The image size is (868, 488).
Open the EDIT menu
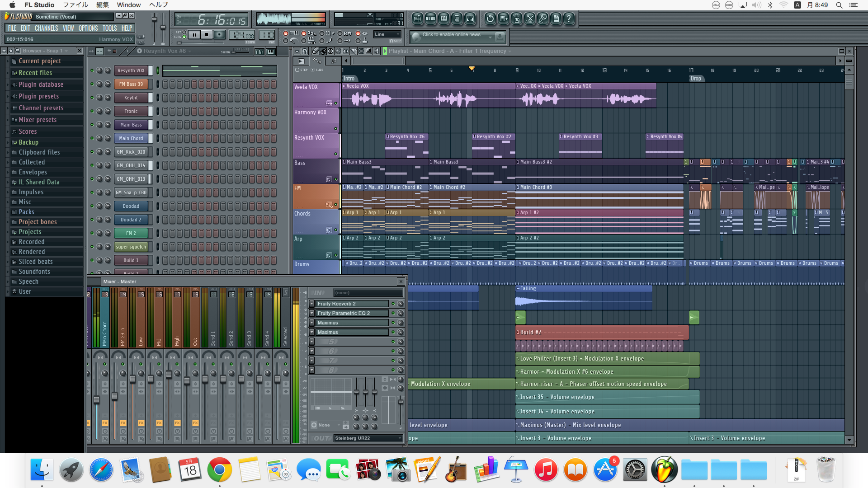[x=25, y=28]
